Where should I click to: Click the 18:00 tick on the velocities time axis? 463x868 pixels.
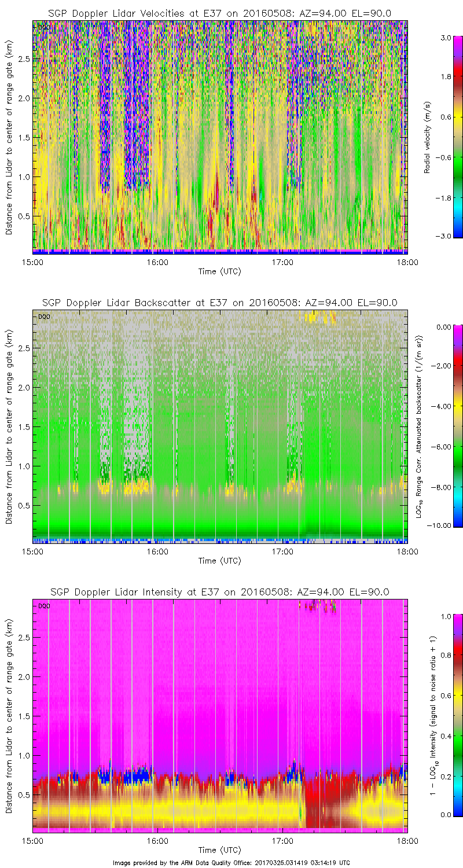pyautogui.click(x=407, y=262)
